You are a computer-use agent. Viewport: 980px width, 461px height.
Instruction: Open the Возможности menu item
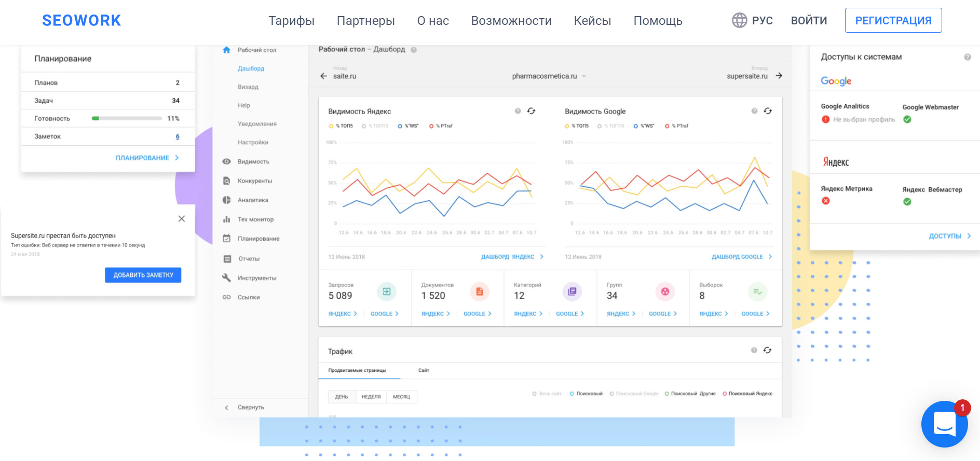[511, 21]
